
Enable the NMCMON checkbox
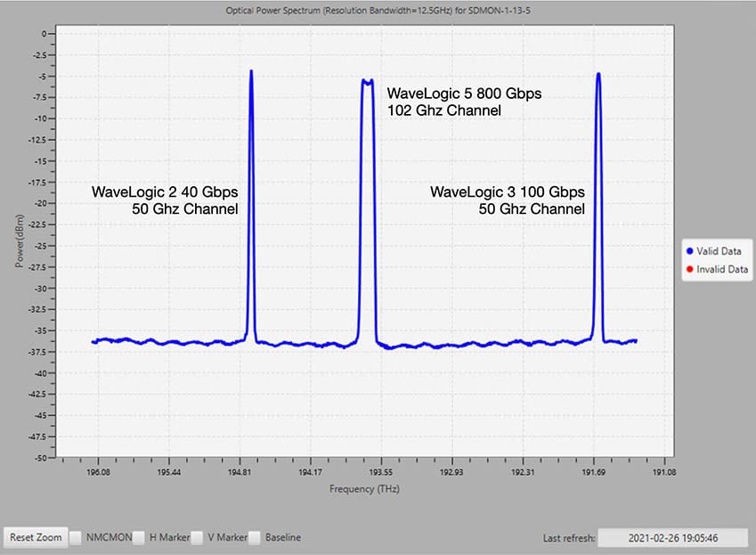[x=76, y=538]
